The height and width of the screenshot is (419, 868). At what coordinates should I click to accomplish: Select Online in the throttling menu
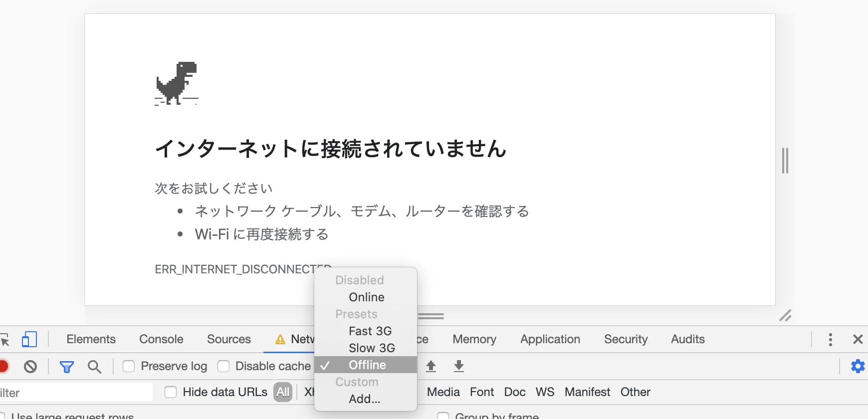tap(366, 297)
